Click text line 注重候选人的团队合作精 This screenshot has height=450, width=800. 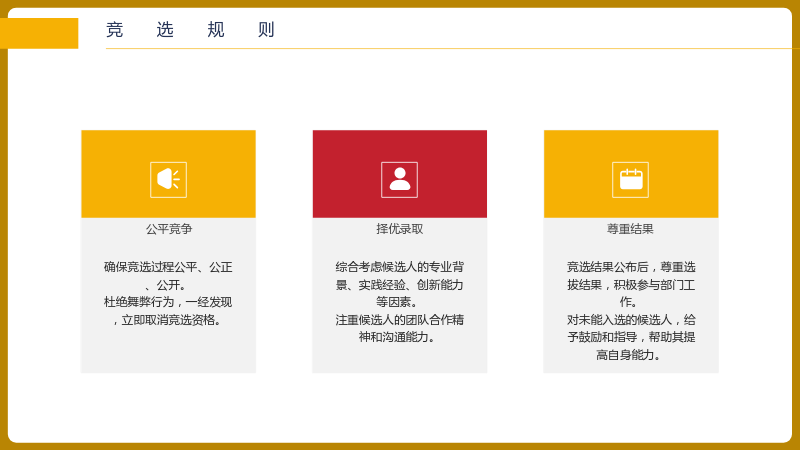399,320
